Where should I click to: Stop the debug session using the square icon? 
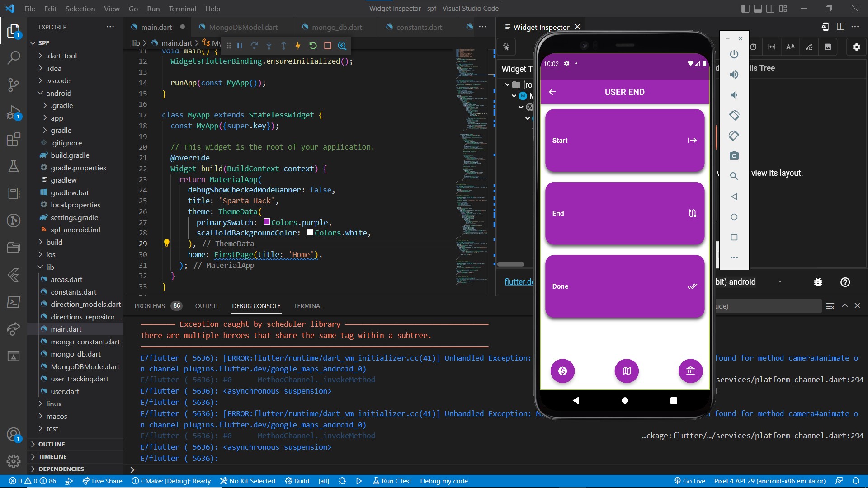[328, 46]
